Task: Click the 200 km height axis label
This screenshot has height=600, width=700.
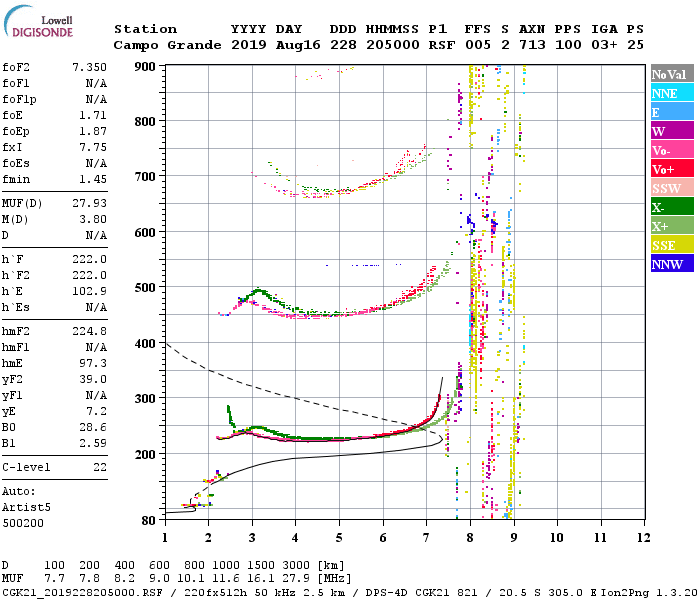Action: pyautogui.click(x=145, y=454)
